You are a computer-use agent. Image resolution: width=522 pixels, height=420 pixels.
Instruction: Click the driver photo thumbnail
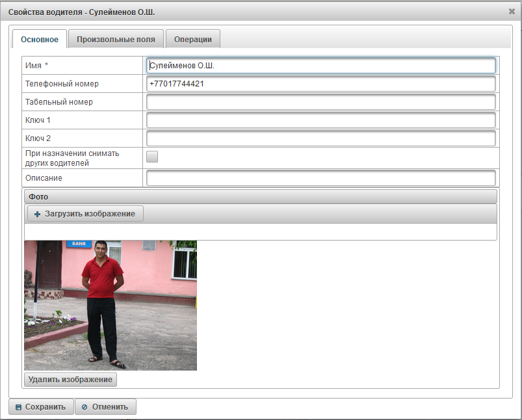[111, 305]
